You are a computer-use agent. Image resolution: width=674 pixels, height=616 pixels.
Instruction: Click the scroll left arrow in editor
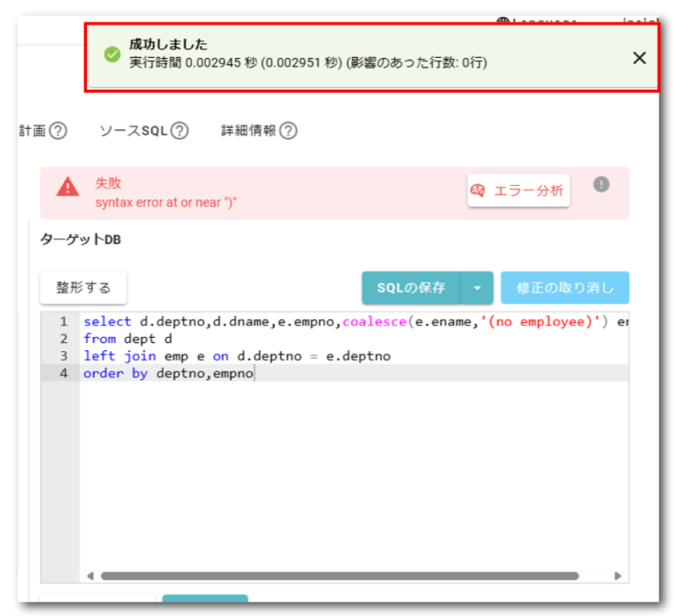[90, 576]
